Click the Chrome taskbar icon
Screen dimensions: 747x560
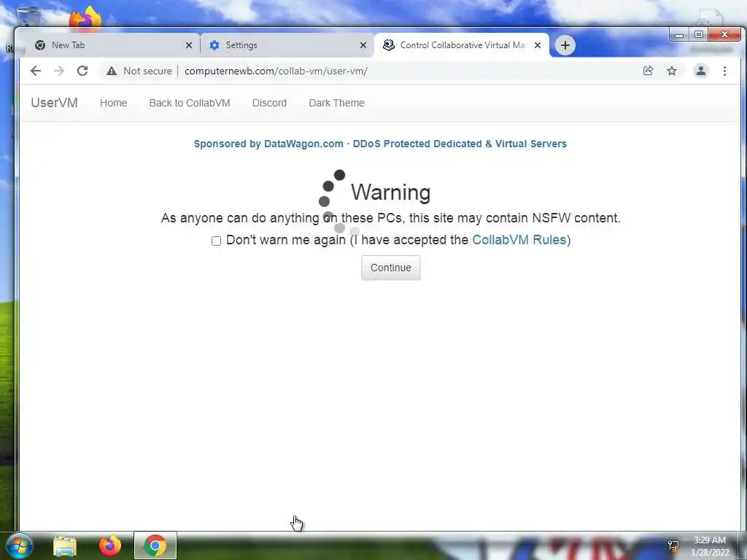point(155,545)
